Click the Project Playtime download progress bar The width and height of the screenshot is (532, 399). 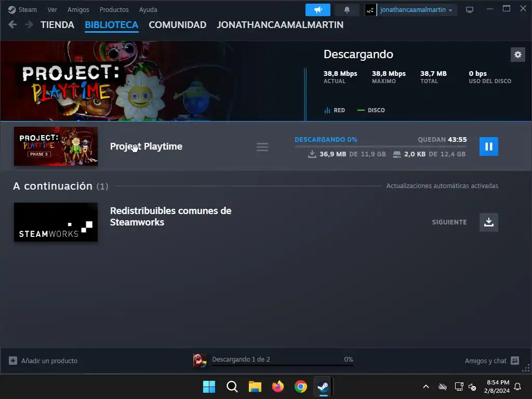coord(381,146)
